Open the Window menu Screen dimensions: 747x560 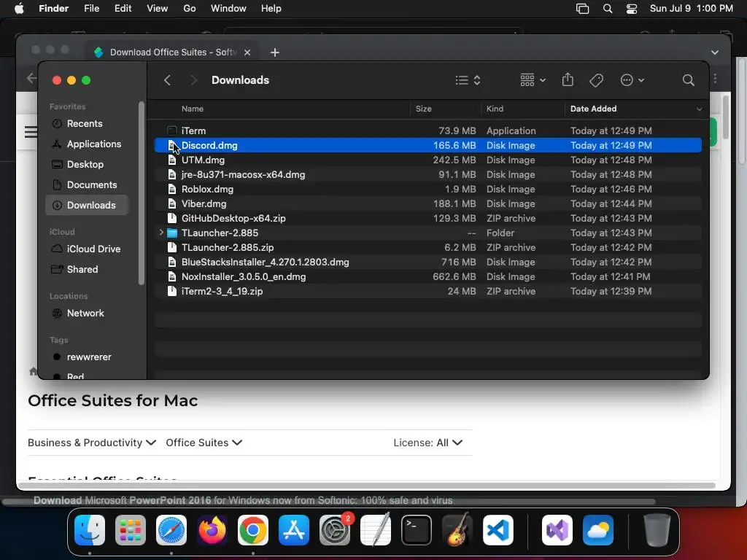click(228, 9)
